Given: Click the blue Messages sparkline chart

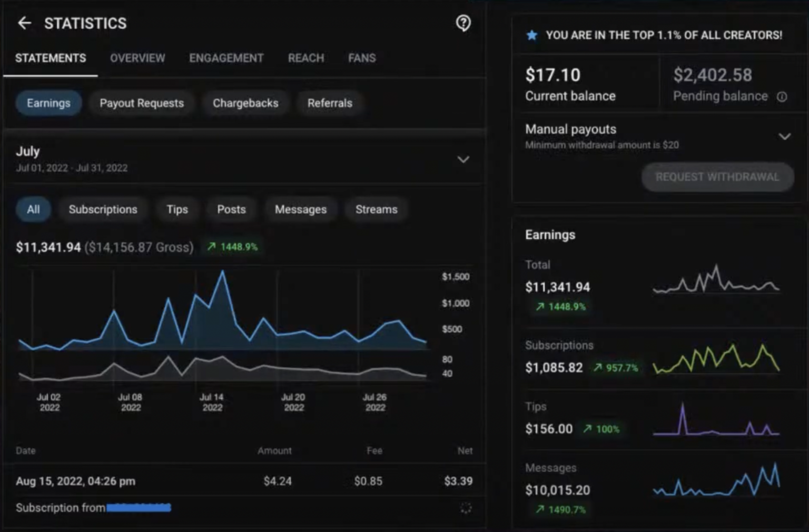Looking at the screenshot, I should (x=716, y=480).
